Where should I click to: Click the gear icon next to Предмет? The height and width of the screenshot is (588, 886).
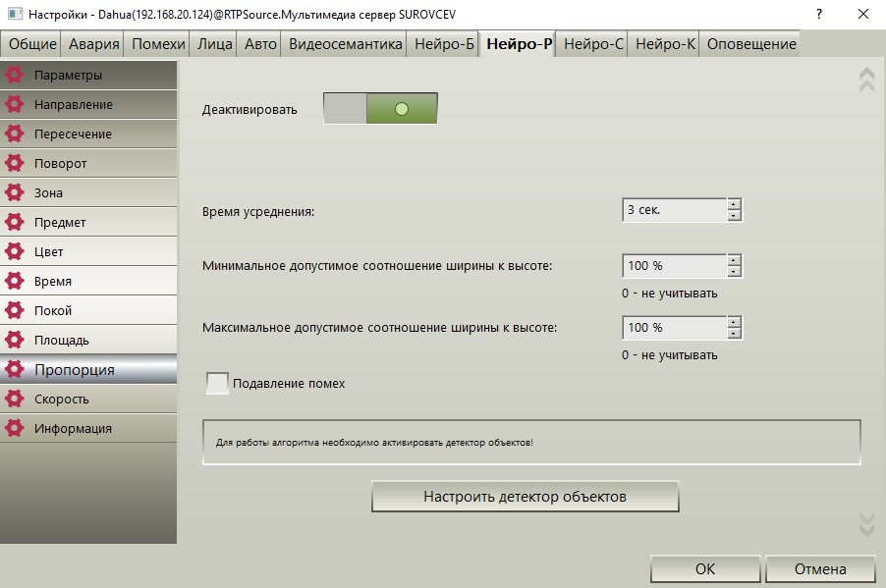[x=14, y=222]
